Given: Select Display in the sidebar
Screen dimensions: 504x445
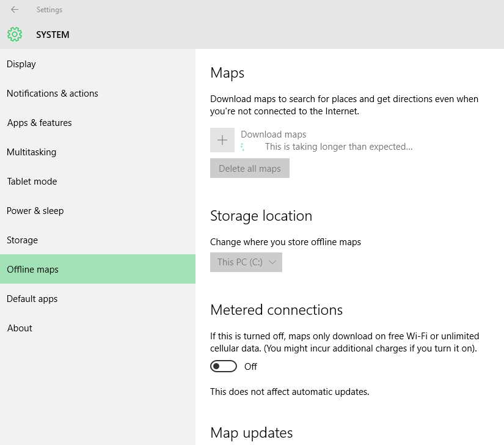Looking at the screenshot, I should coord(21,64).
